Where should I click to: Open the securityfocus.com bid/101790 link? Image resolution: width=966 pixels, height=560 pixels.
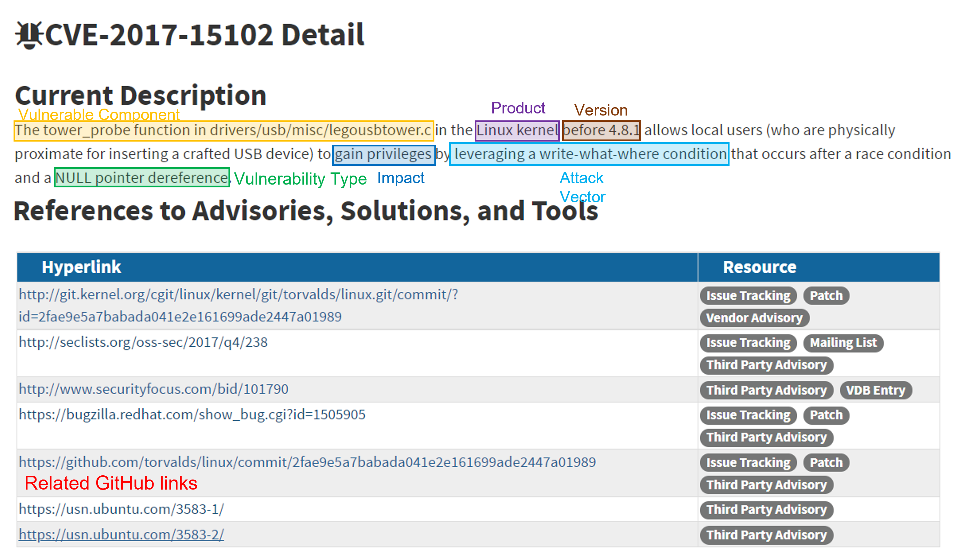[x=153, y=389]
